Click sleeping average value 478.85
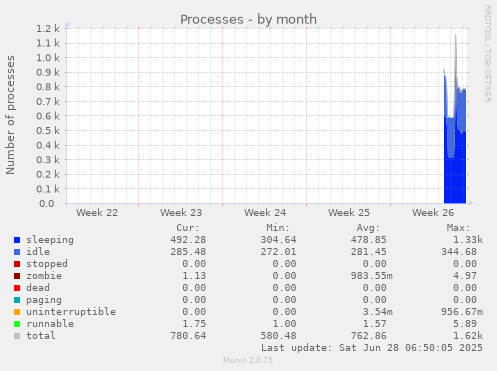The width and height of the screenshot is (497, 371). (369, 240)
